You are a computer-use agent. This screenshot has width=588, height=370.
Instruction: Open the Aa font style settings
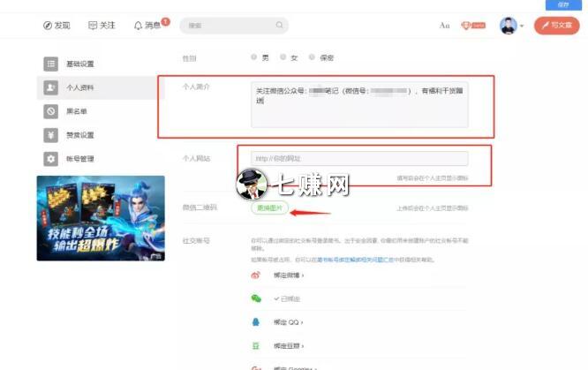(x=444, y=26)
